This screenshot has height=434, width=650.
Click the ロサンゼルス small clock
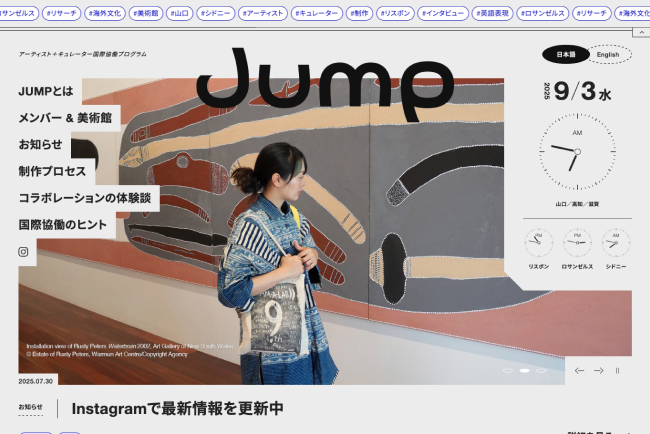577,242
